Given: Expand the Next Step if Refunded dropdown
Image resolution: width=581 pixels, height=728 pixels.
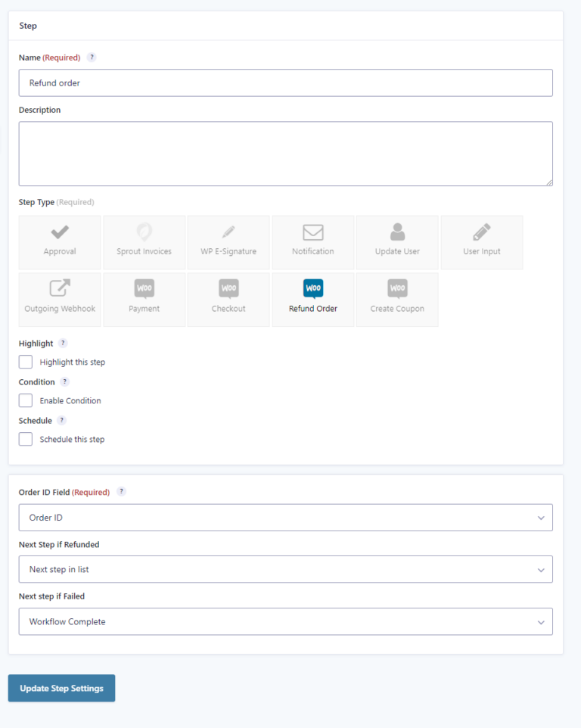Looking at the screenshot, I should [285, 569].
